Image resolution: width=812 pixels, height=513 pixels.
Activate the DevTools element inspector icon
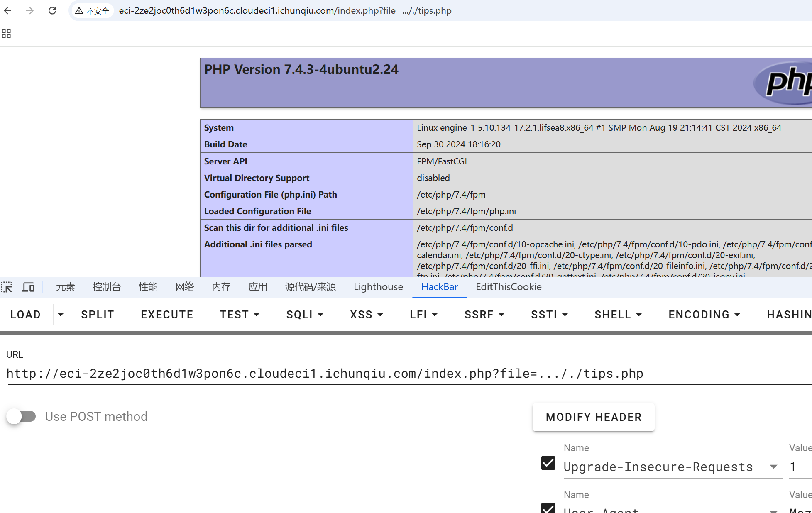(7, 287)
